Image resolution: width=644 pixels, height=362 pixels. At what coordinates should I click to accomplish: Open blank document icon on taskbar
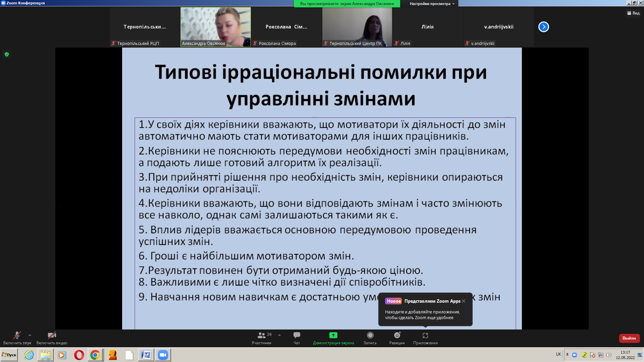(129, 355)
